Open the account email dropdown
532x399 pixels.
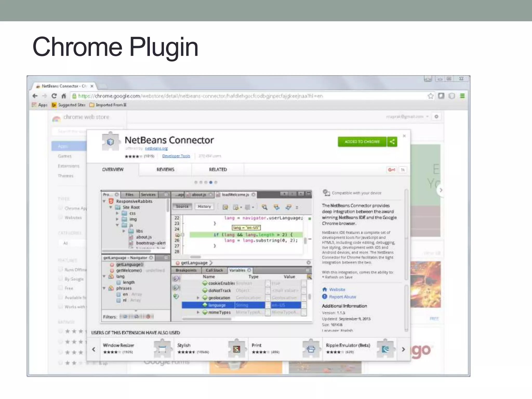pos(407,117)
